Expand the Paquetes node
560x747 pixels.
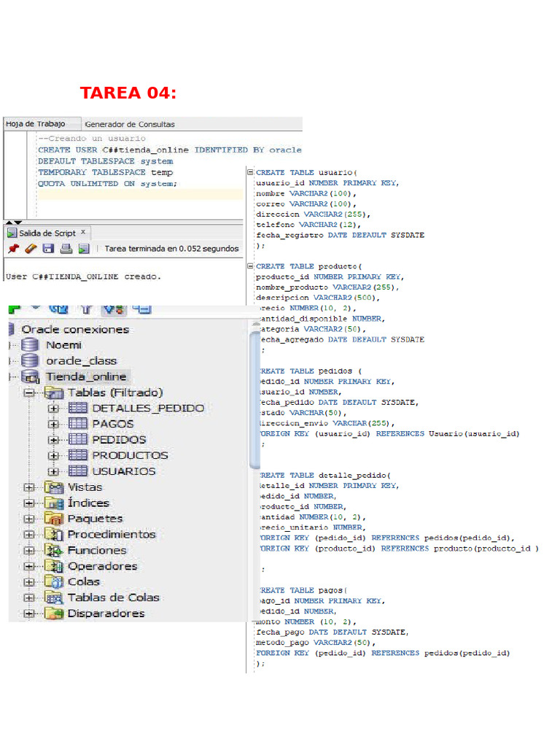29,519
